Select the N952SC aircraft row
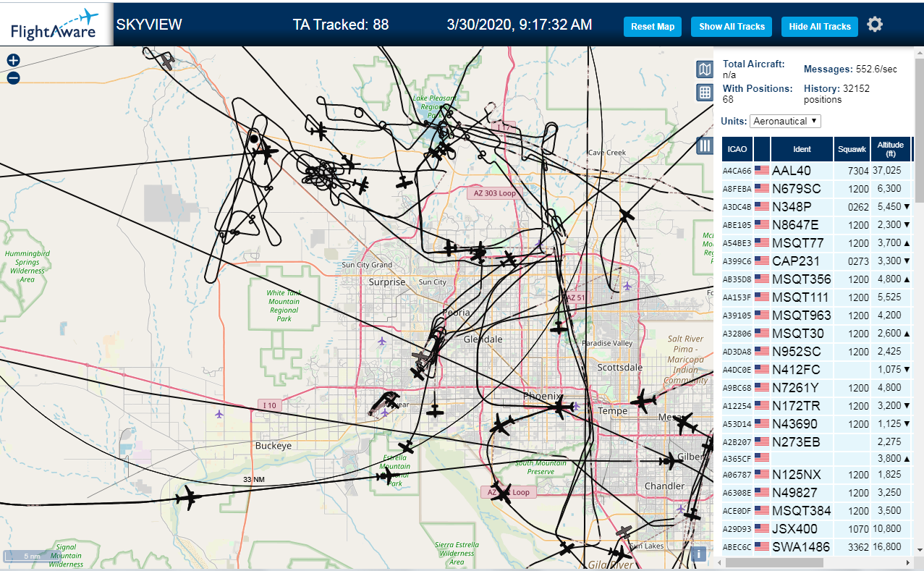The image size is (924, 571). point(816,352)
